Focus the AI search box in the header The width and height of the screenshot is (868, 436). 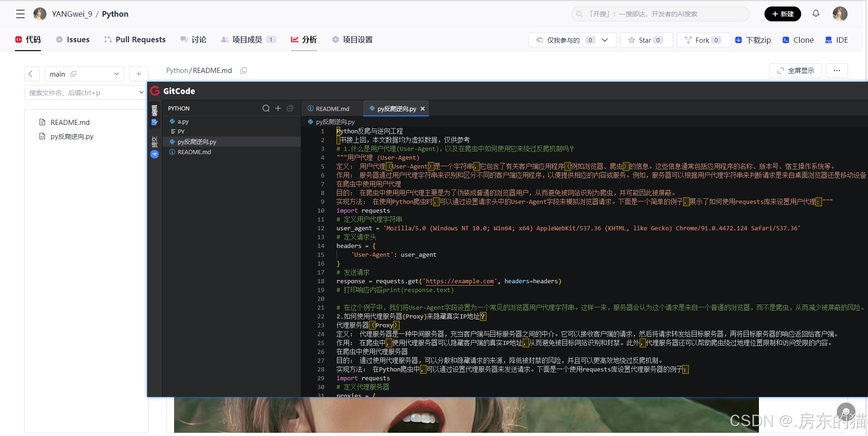(x=660, y=14)
